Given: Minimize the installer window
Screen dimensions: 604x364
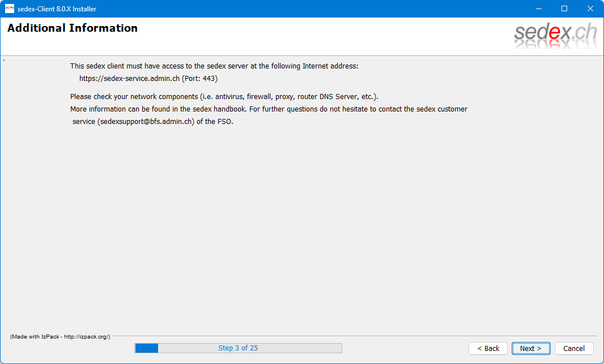Looking at the screenshot, I should (538, 8).
